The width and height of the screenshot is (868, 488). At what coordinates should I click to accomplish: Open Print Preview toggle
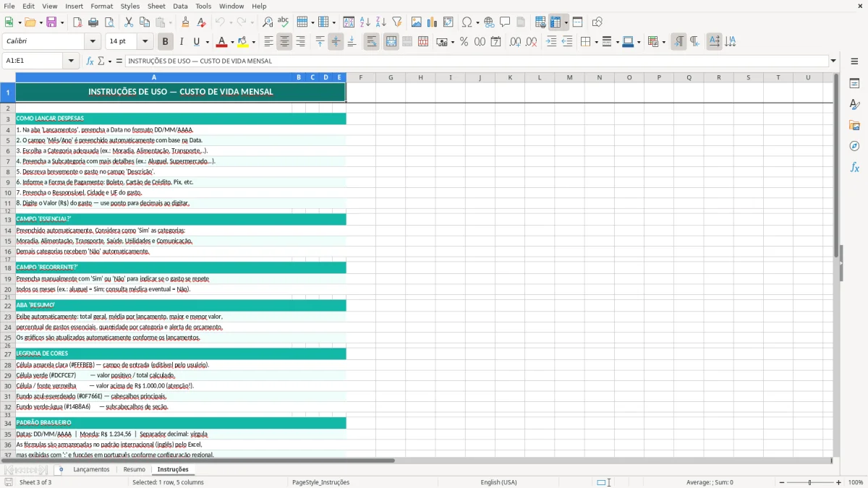109,22
